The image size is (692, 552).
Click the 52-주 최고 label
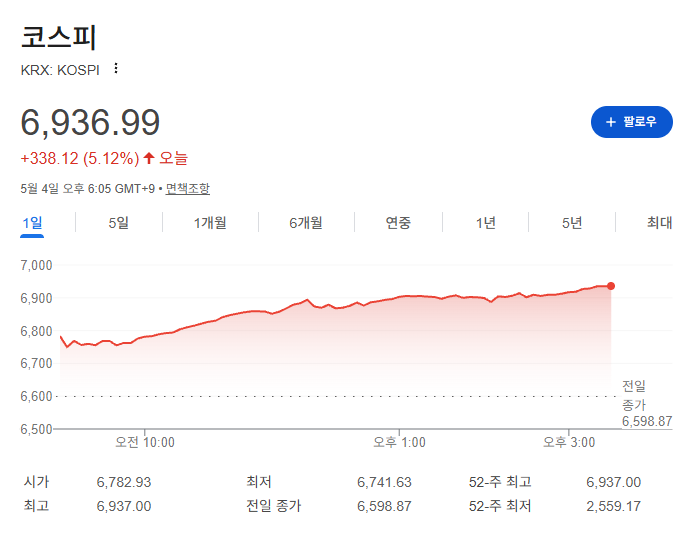pyautogui.click(x=500, y=482)
